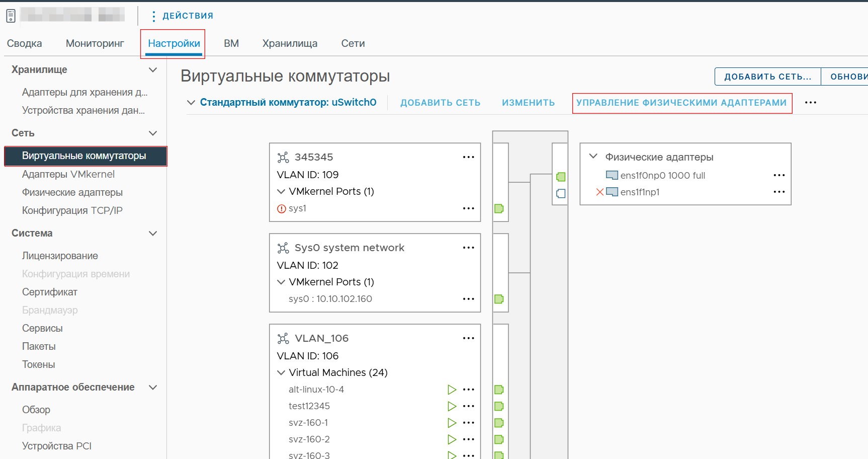Screen dimensions: 868x459
Task: Open ellipsis menu for svz-160-1 VM
Action: 469,423
